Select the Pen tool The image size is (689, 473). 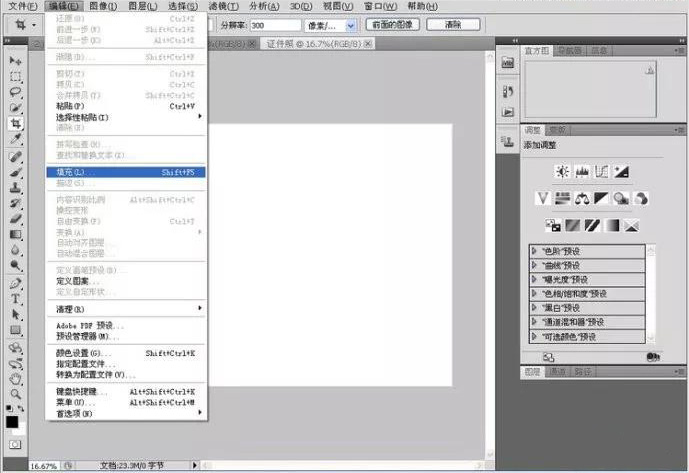point(16,283)
